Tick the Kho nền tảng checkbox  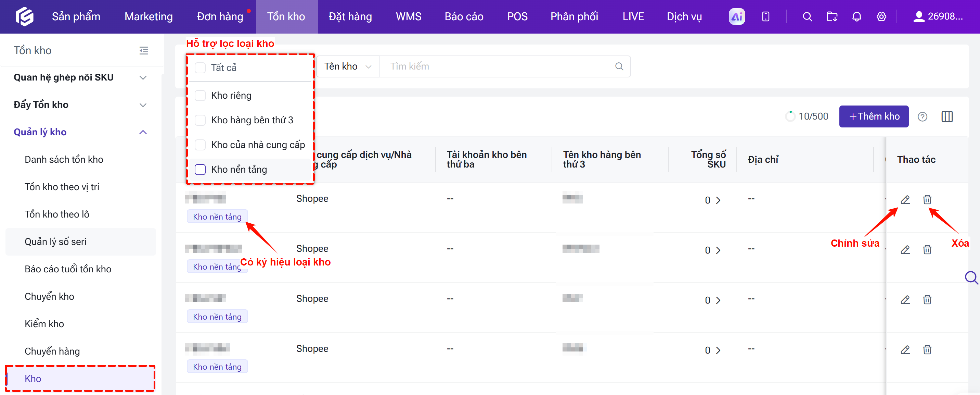200,170
